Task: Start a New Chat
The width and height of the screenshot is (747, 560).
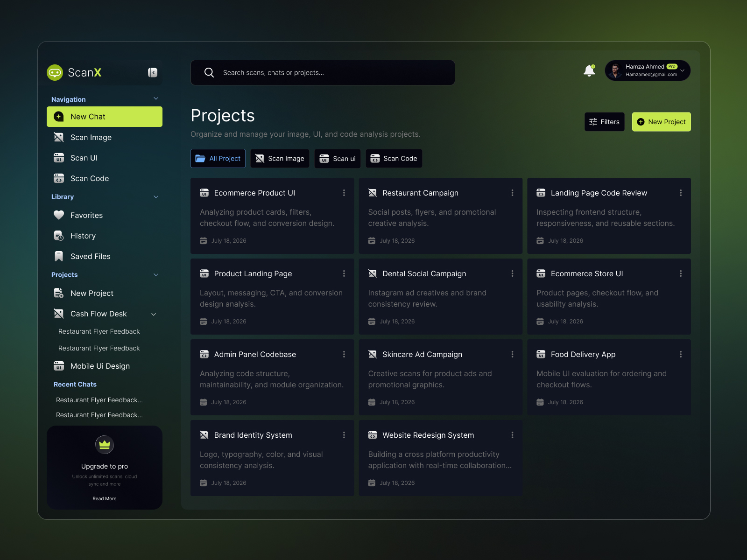Action: click(105, 117)
